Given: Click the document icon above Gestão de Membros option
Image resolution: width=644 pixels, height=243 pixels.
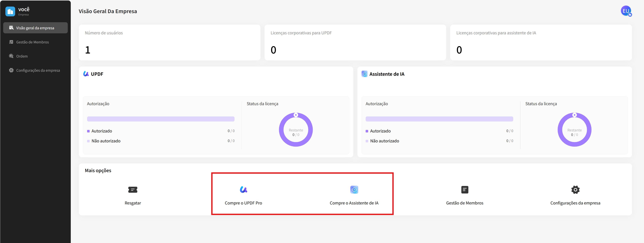Looking at the screenshot, I should (465, 189).
